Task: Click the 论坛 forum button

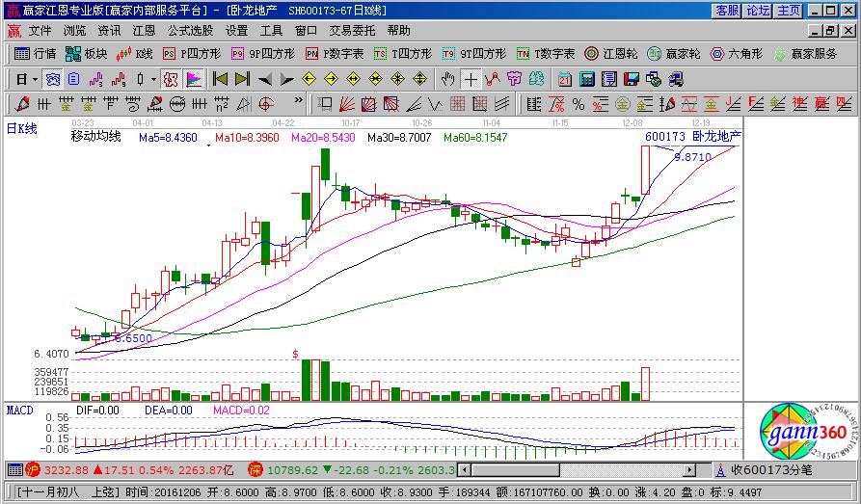Action: (758, 11)
